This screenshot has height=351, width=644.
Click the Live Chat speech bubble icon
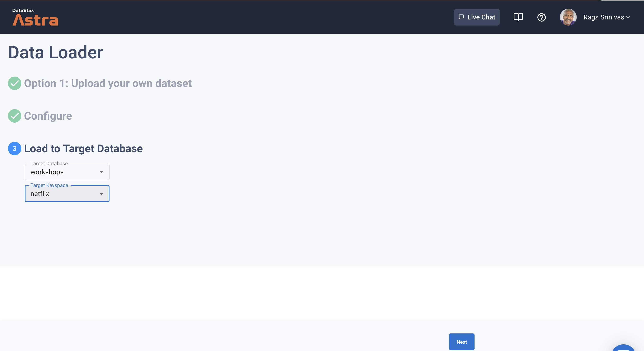coord(461,17)
